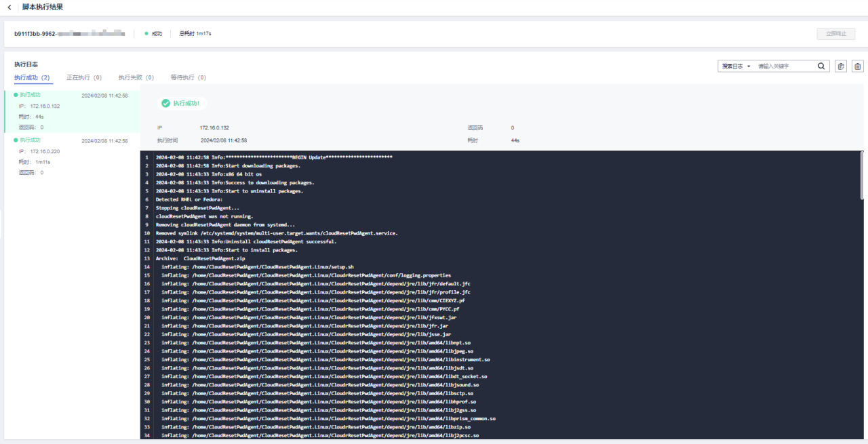The image size is (868, 444).
Task: Click the green checkmark icon beside 执行成功!
Action: 165,103
